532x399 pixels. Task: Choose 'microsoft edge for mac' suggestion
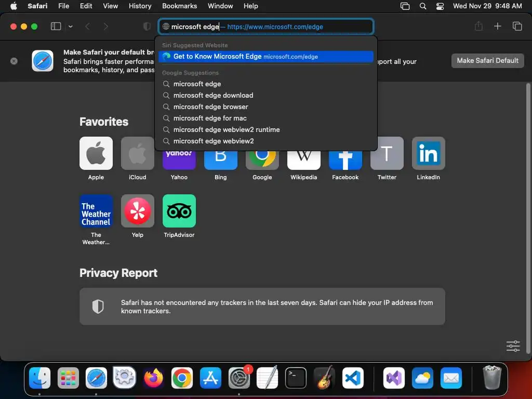(266, 118)
